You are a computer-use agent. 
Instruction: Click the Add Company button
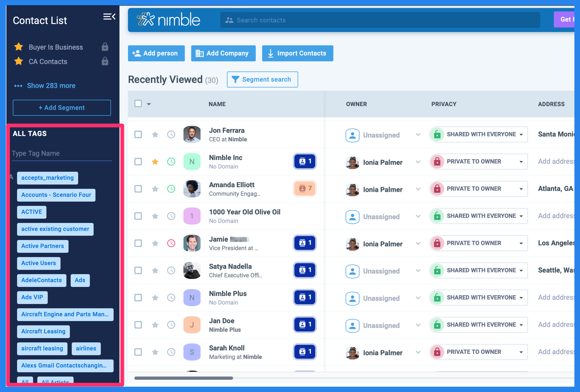tap(223, 53)
